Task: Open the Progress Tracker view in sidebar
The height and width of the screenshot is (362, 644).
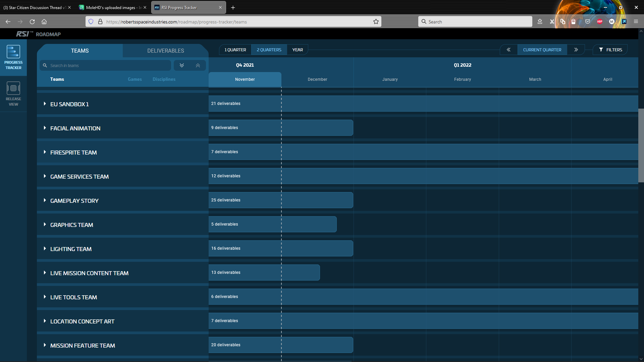Action: [13, 57]
